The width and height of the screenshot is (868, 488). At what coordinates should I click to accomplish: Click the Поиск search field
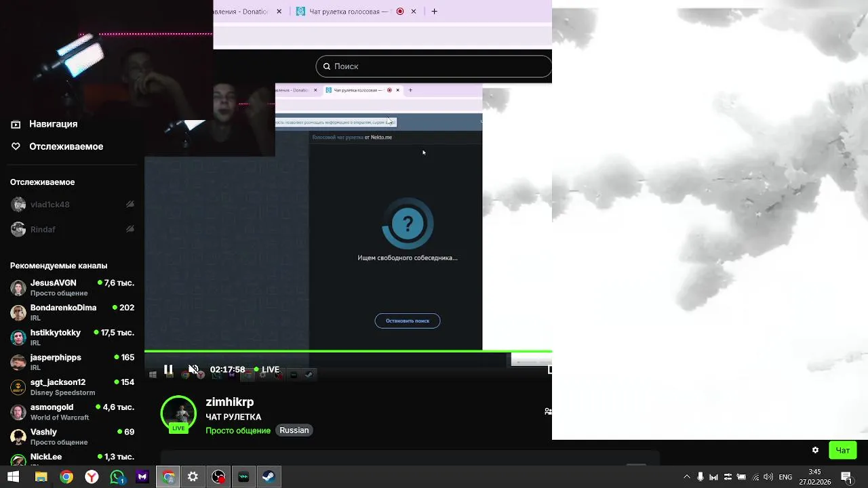pos(434,66)
